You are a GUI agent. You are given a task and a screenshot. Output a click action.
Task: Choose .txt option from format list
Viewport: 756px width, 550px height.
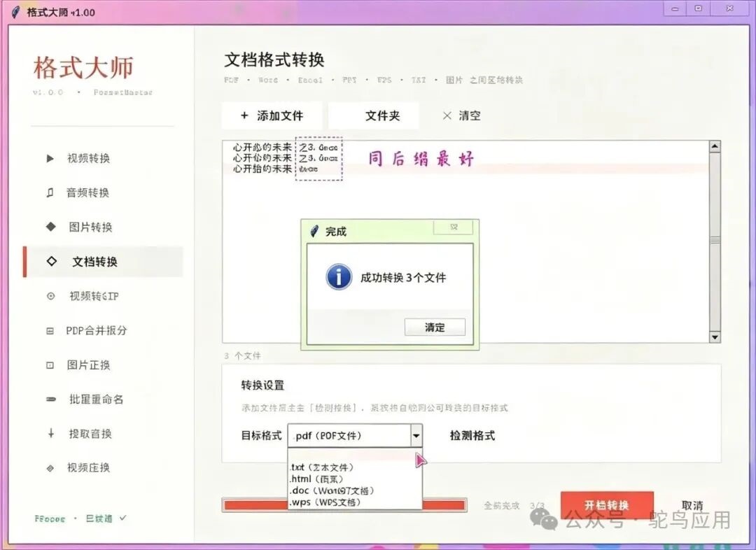pyautogui.click(x=355, y=467)
